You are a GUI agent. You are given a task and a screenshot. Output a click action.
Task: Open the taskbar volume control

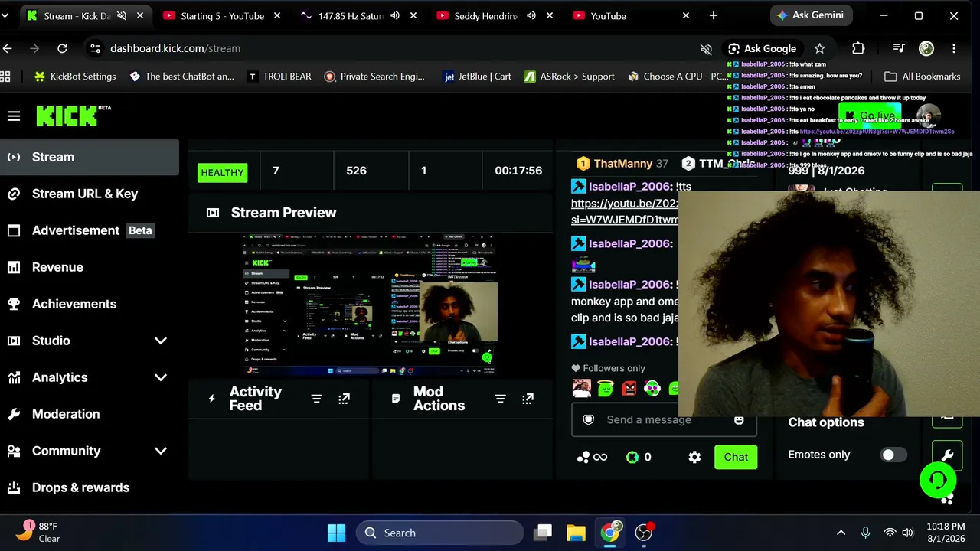(907, 533)
